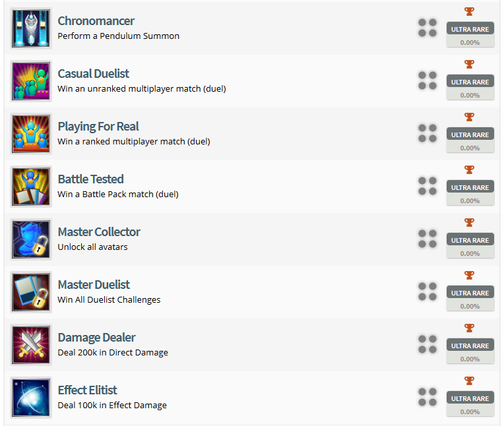Click the Casual Duelist achievement icon

pyautogui.click(x=31, y=81)
